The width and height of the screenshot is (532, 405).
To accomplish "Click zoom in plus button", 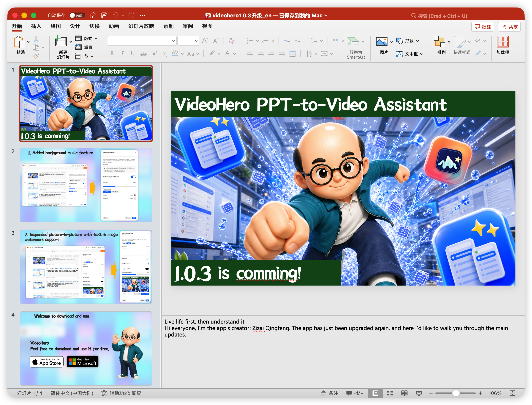I will click(480, 393).
